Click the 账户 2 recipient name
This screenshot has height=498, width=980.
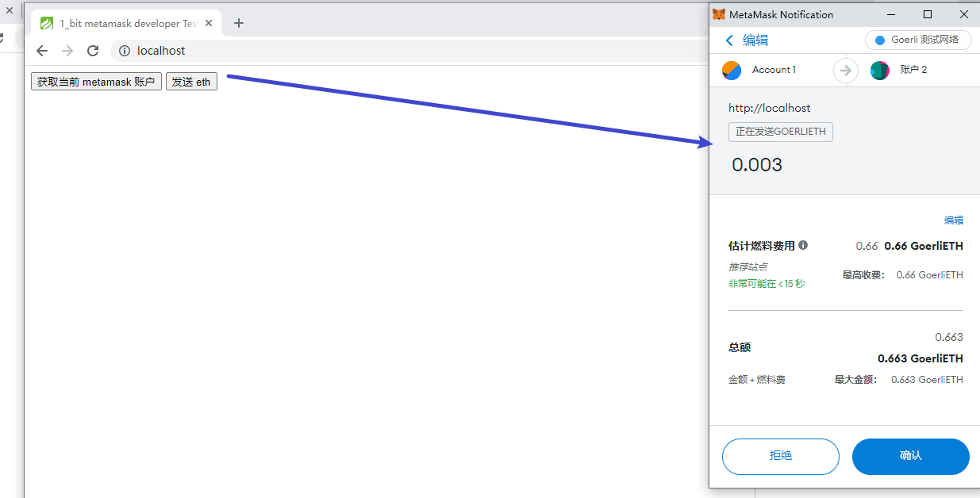913,70
